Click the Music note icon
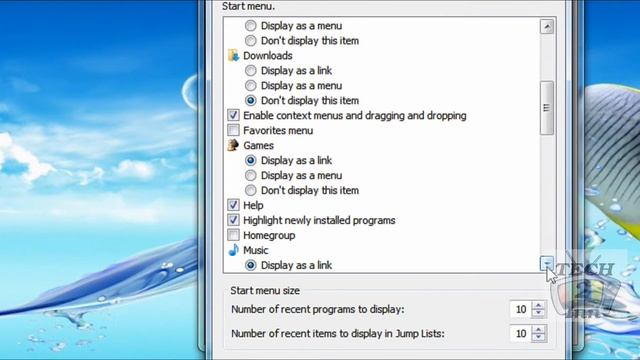The image size is (640, 360). 233,250
